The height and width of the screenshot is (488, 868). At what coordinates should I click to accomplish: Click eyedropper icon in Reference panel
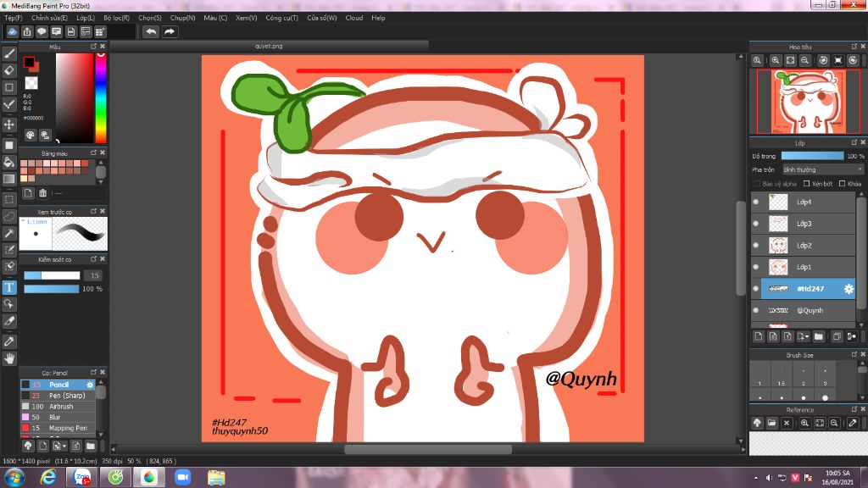click(x=853, y=423)
